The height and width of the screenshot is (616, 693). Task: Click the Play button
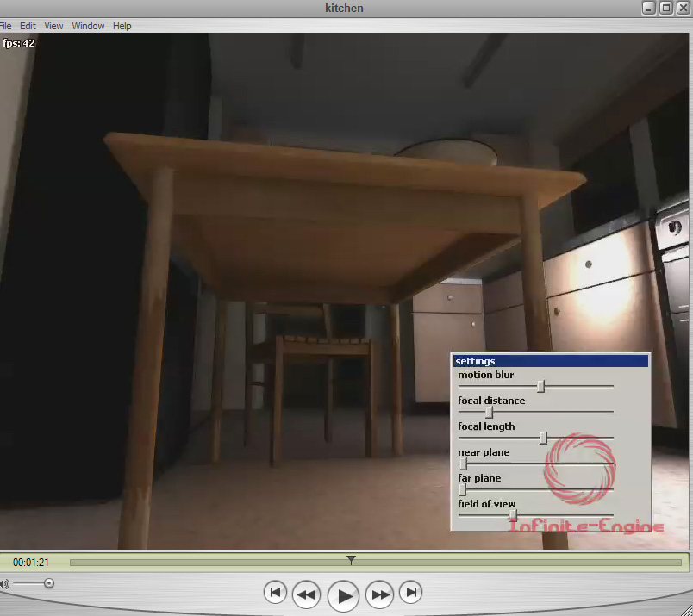tap(343, 594)
